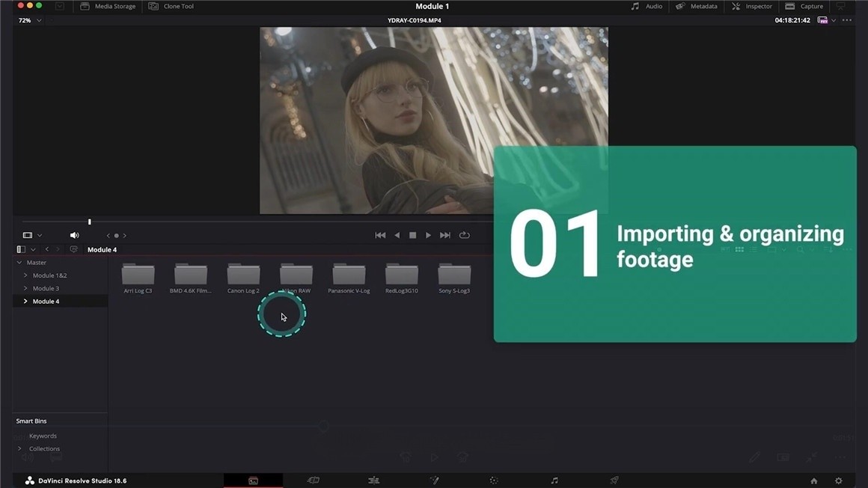Toggle loop playback in the viewer

click(x=465, y=235)
